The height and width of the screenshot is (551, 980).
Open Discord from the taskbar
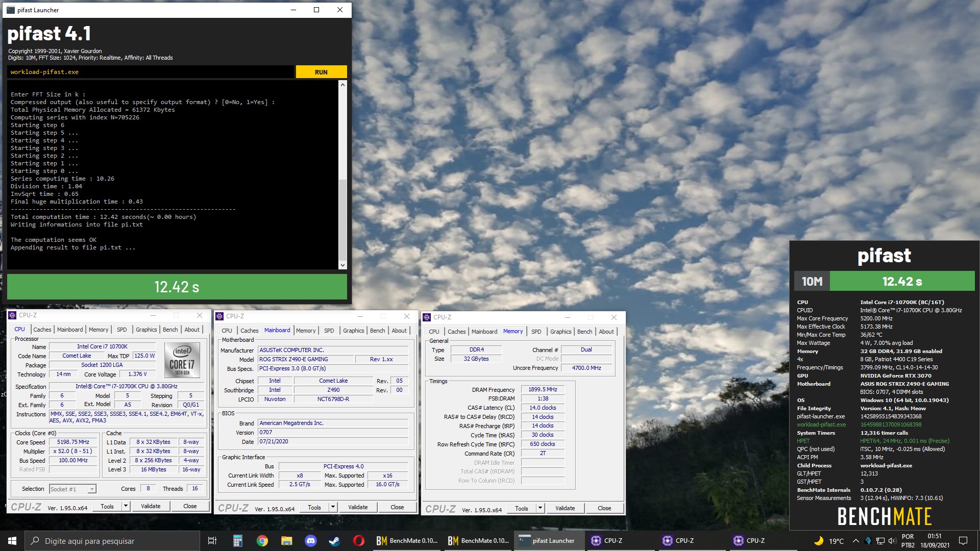coord(311,541)
